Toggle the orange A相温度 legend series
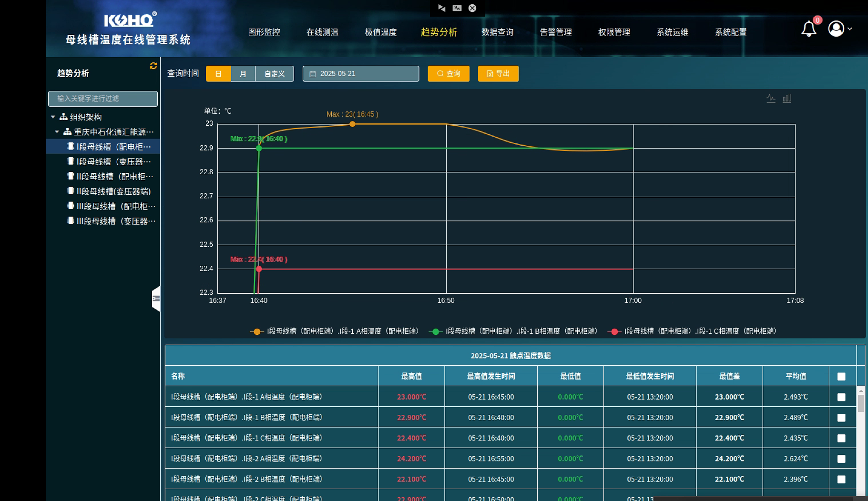 click(x=335, y=331)
